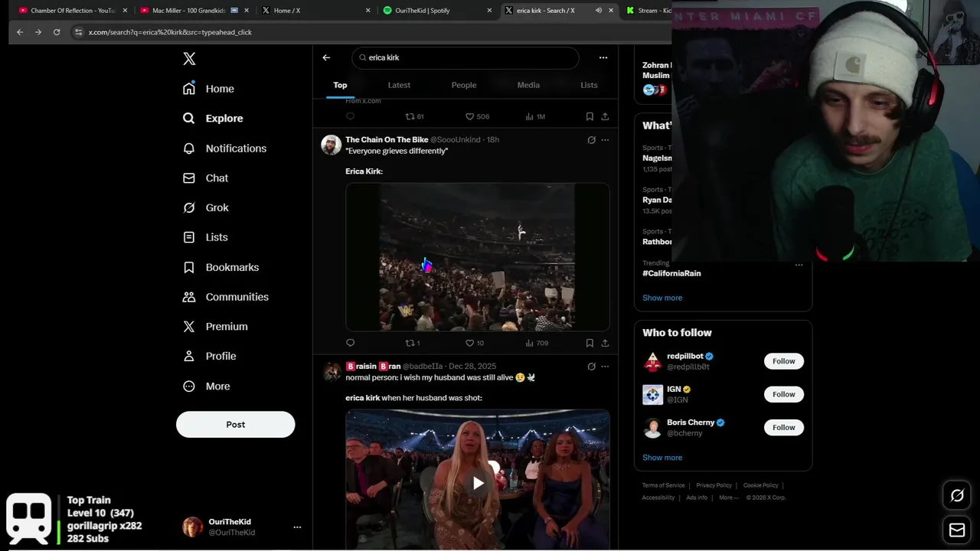Click the Post button
980x551 pixels.
tap(235, 425)
